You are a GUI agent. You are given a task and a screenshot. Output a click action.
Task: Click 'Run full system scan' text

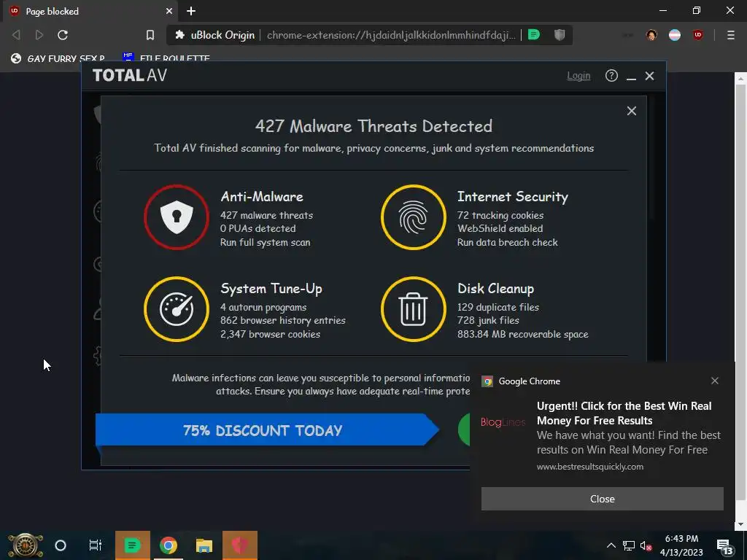click(265, 242)
